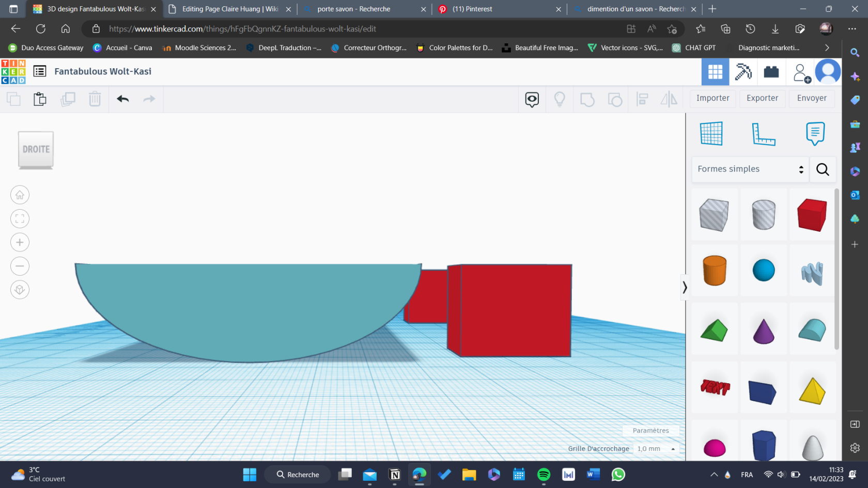This screenshot has height=488, width=868.
Task: Click the Importer button
Action: (712, 98)
